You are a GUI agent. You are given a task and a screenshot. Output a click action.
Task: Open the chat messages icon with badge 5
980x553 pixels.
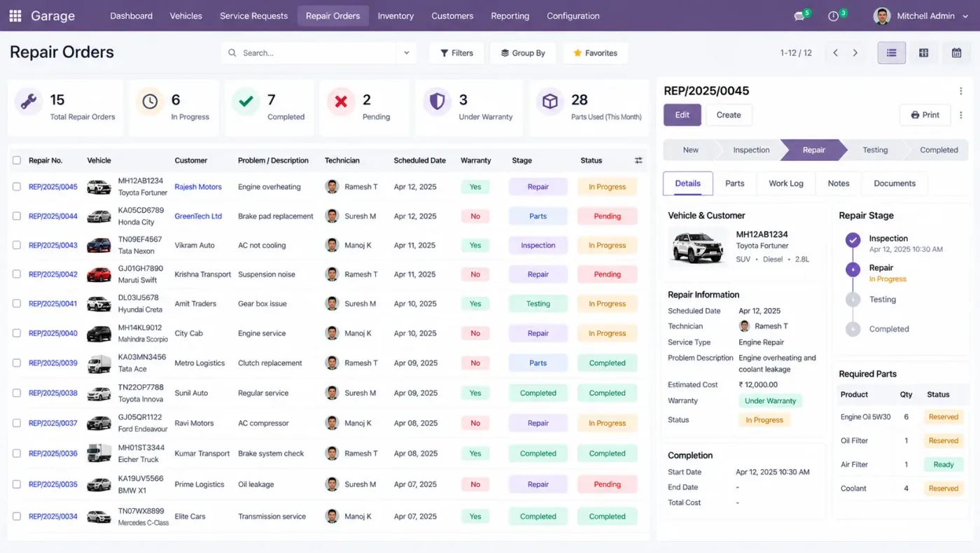tap(799, 16)
